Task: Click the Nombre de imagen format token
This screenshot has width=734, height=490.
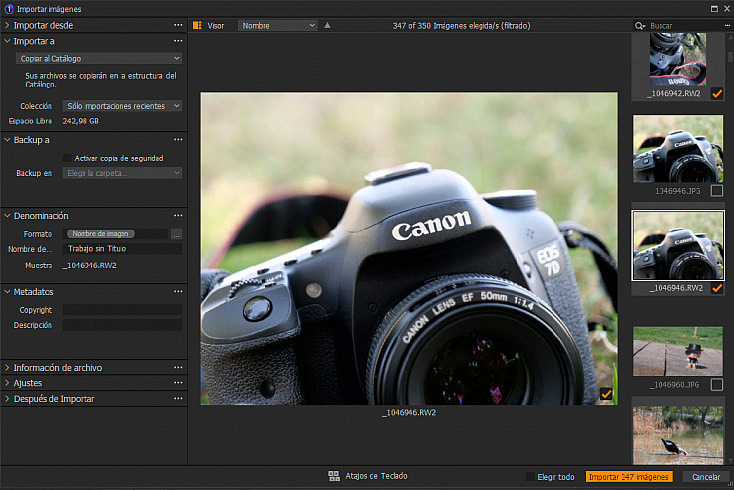Action: coord(101,234)
